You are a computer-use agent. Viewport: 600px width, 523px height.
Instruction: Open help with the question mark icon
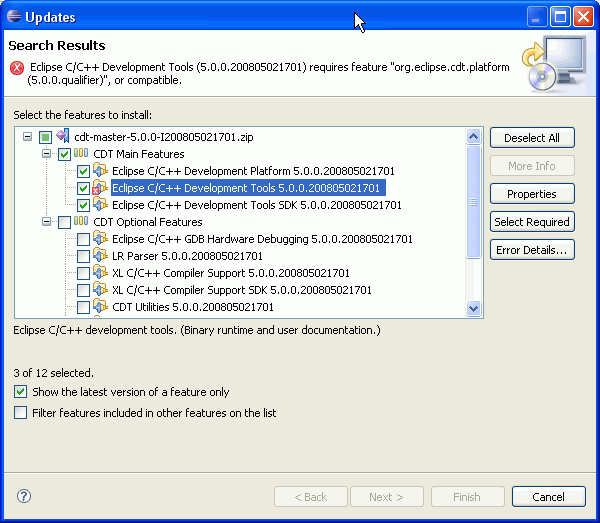[24, 496]
